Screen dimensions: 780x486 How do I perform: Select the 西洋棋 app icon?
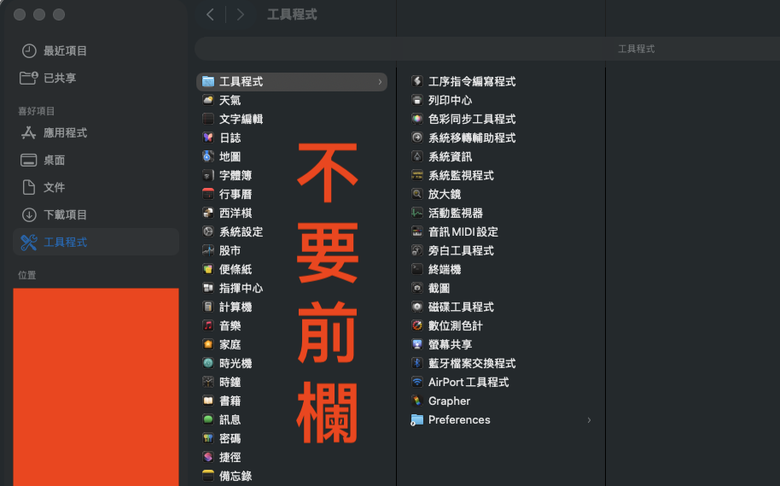[208, 213]
